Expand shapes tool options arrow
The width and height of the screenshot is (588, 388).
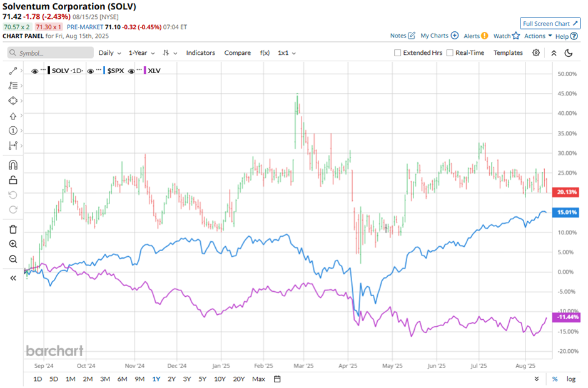pyautogui.click(x=22, y=101)
